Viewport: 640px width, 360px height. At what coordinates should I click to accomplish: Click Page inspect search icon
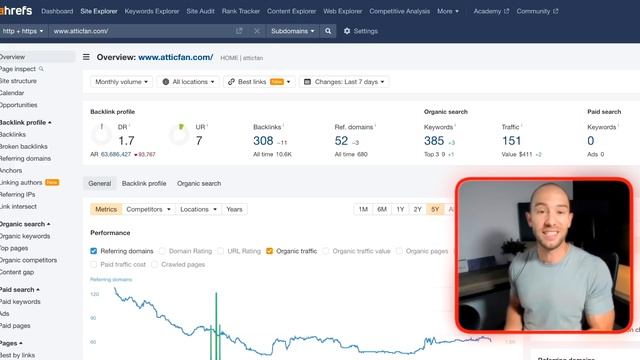(x=41, y=69)
